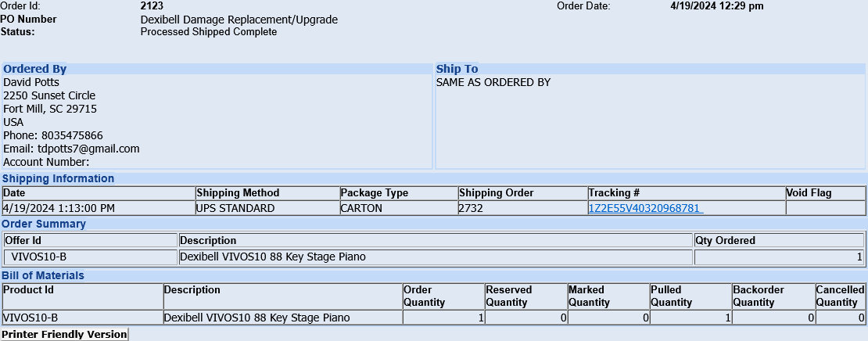
Task: Click the Qty Ordered column header
Action: pyautogui.click(x=726, y=240)
